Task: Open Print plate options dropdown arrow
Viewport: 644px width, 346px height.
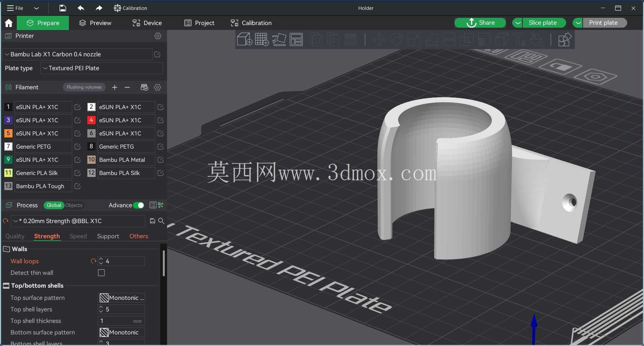Action: (x=578, y=23)
